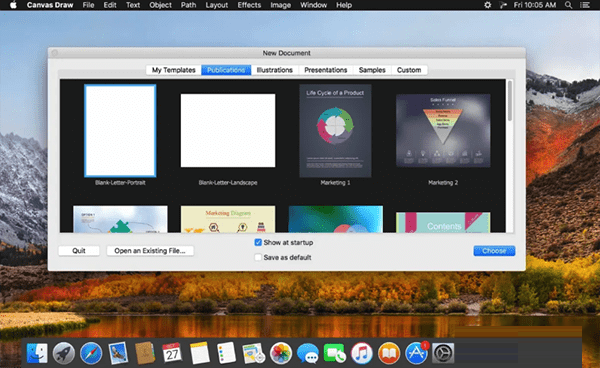Click Spotlight search icon in menu bar

569,5
